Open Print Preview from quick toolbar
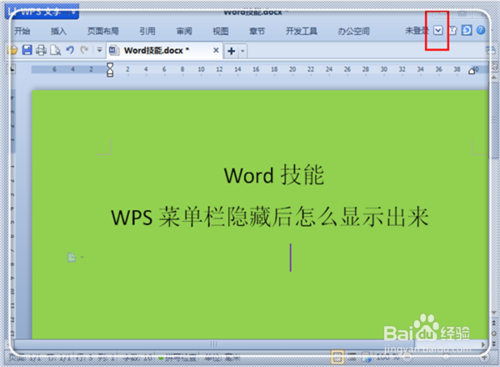Screen dimensions: 500x367 [55, 50]
